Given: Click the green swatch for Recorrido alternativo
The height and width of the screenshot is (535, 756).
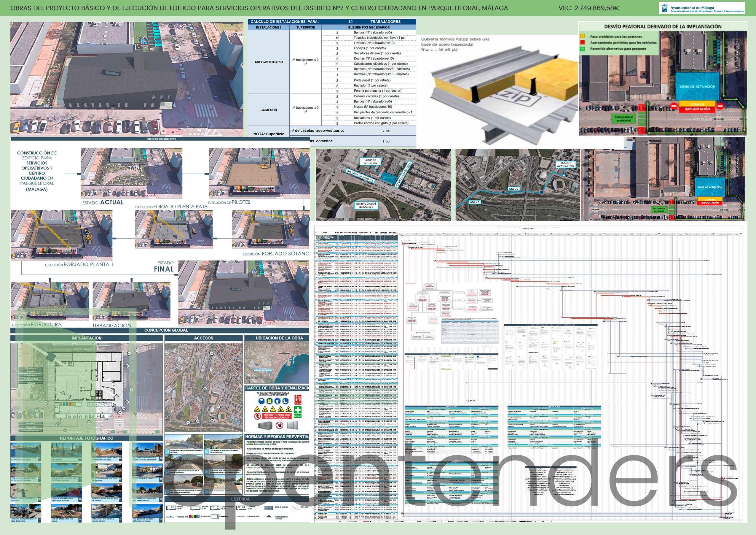Looking at the screenshot, I should [583, 49].
